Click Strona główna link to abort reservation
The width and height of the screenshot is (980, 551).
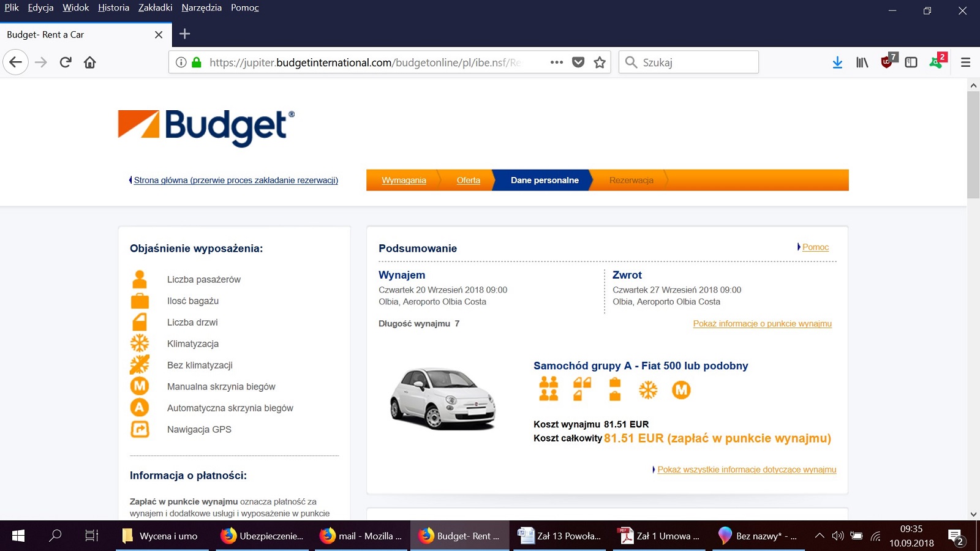click(236, 180)
